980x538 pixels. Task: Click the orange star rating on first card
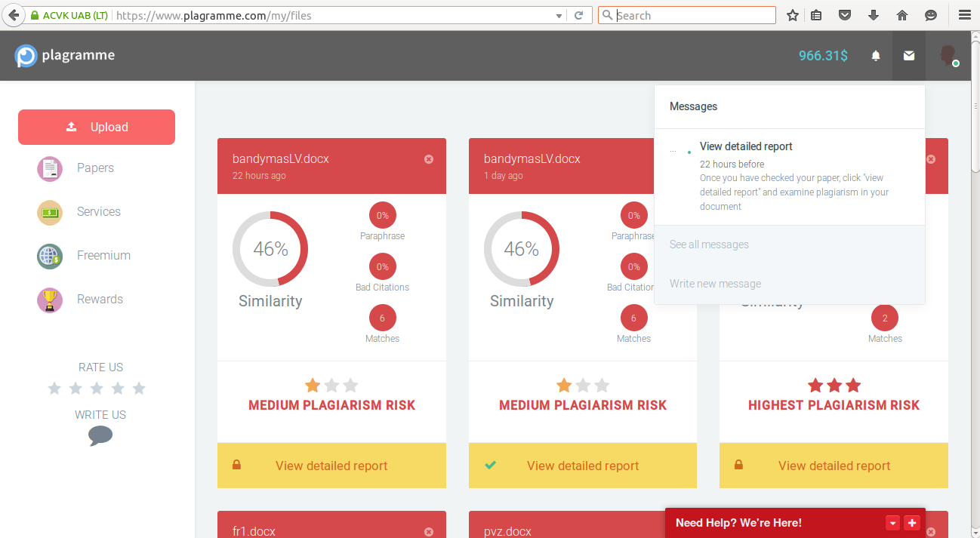[x=313, y=386]
